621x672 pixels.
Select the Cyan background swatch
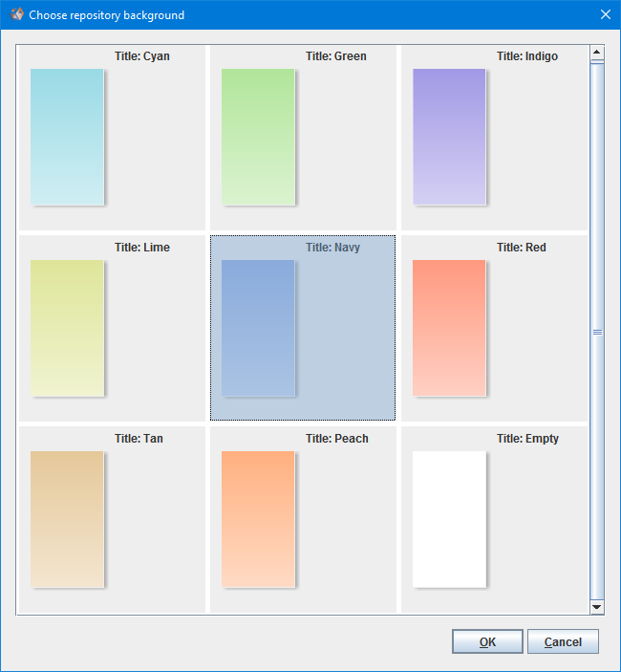point(67,137)
